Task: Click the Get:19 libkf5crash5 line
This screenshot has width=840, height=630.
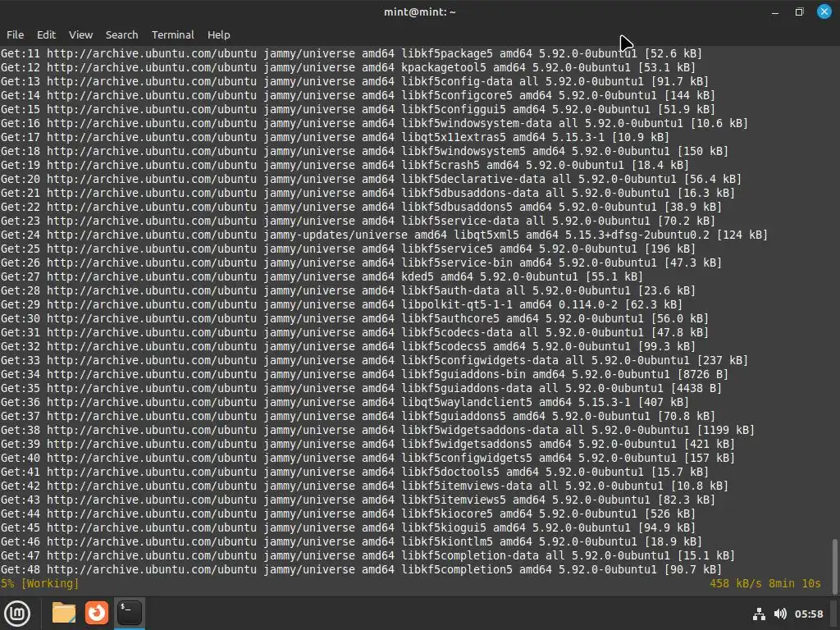Action: pyautogui.click(x=345, y=165)
